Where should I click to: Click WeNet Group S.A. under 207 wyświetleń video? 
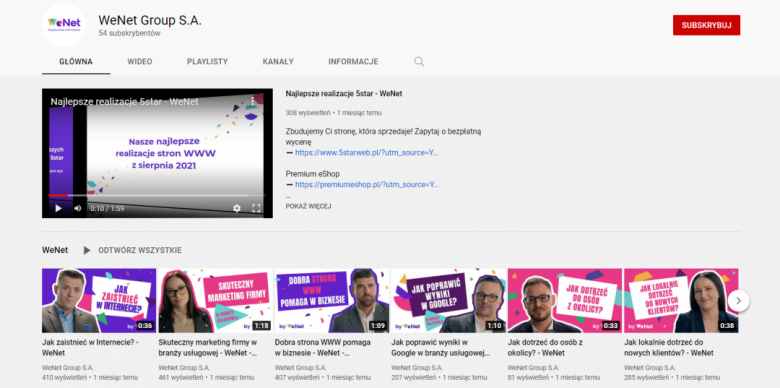click(417, 368)
